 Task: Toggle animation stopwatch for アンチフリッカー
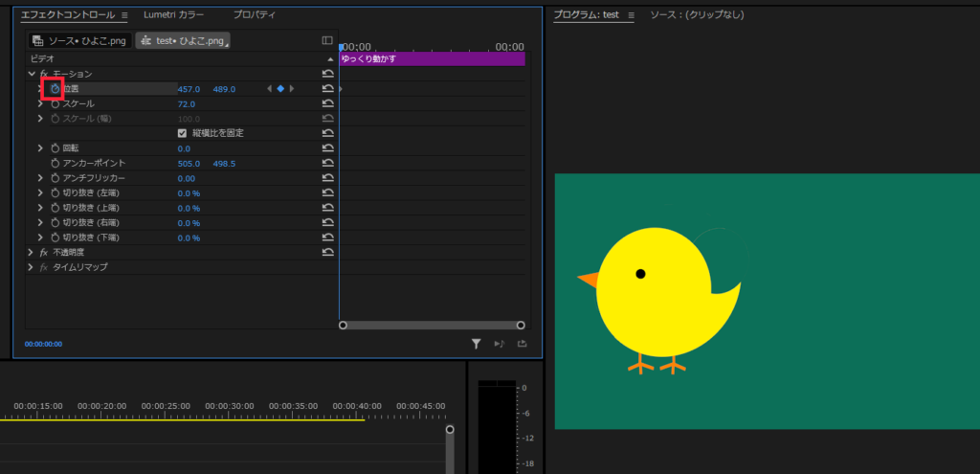pos(55,178)
